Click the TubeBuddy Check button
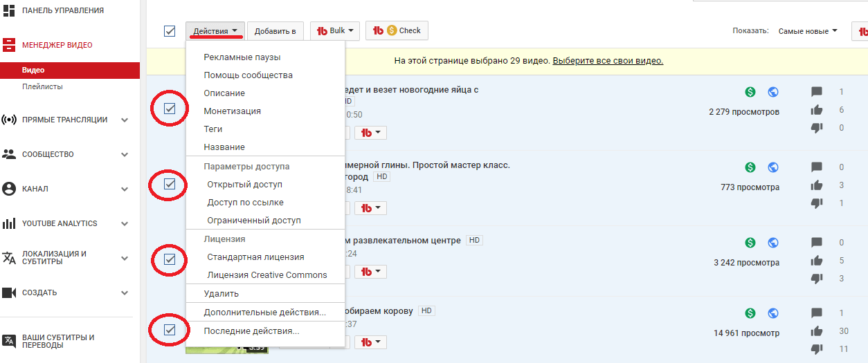This screenshot has height=363, width=868. click(397, 30)
